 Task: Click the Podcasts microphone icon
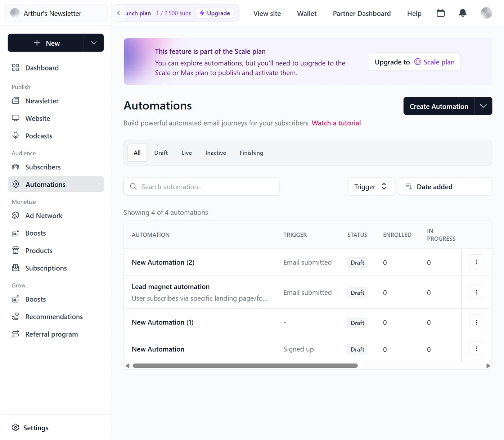[15, 136]
